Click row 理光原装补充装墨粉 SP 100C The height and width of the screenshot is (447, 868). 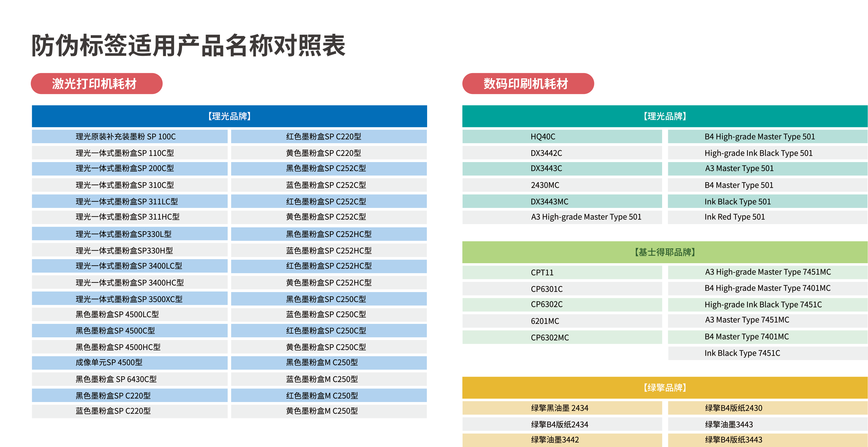point(130,137)
